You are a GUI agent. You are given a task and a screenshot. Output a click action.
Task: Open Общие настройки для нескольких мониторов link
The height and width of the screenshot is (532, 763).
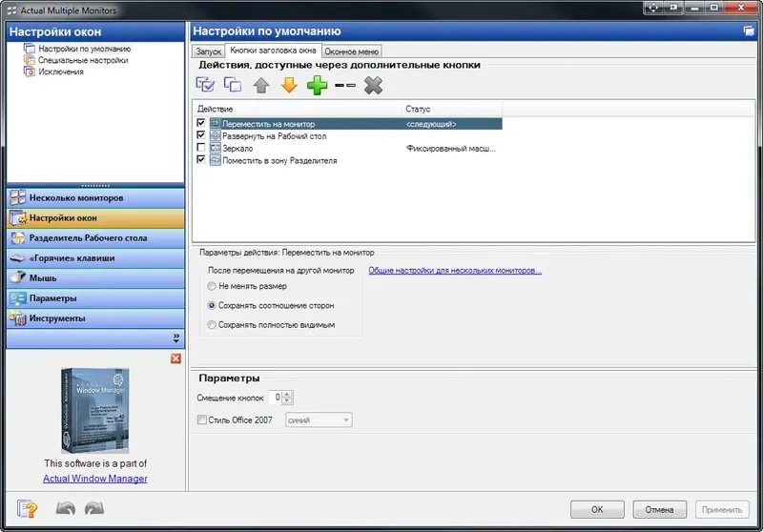click(x=455, y=271)
